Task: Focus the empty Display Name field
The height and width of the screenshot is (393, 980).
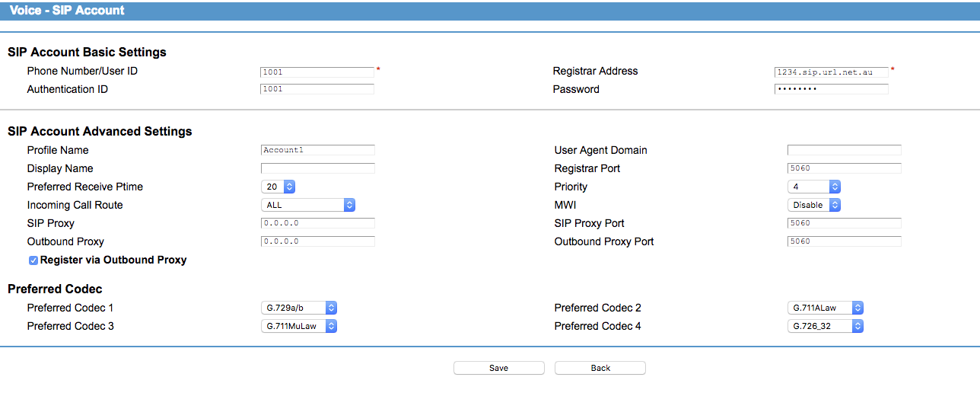Action: point(317,168)
